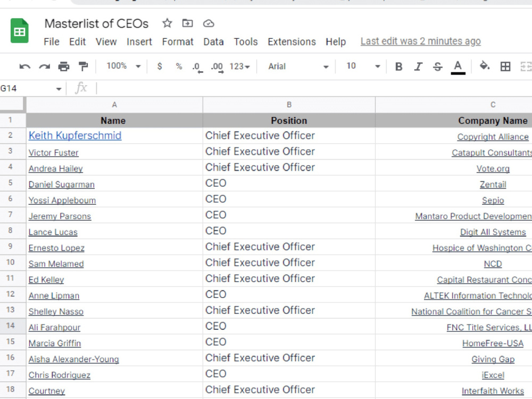Check the cloud save status icon
The height and width of the screenshot is (399, 532).
209,23
